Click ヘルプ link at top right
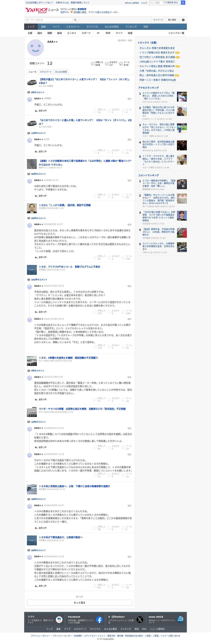The width and height of the screenshot is (211, 644). 144,3
